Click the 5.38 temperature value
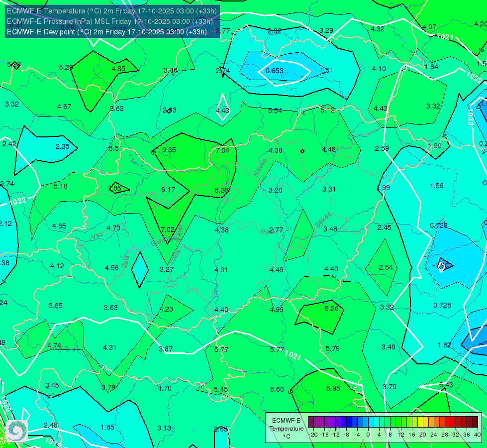Viewport: 487px width, 448px height. point(222,190)
